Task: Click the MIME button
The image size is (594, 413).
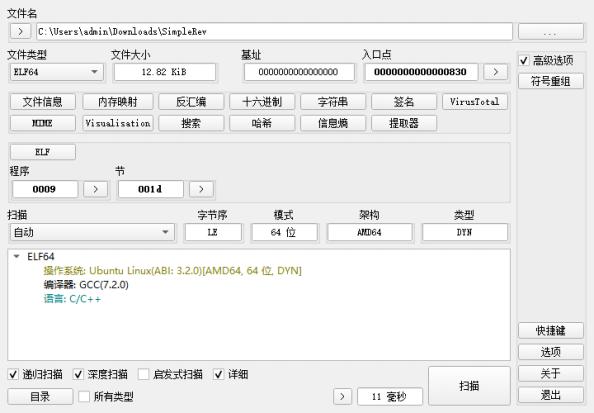Action: (42, 123)
